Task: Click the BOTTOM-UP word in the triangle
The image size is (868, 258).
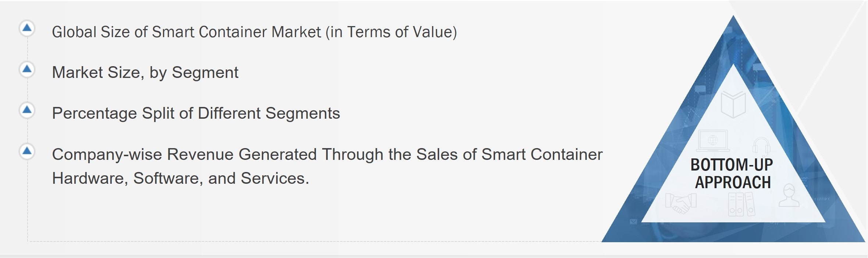Action: [732, 165]
